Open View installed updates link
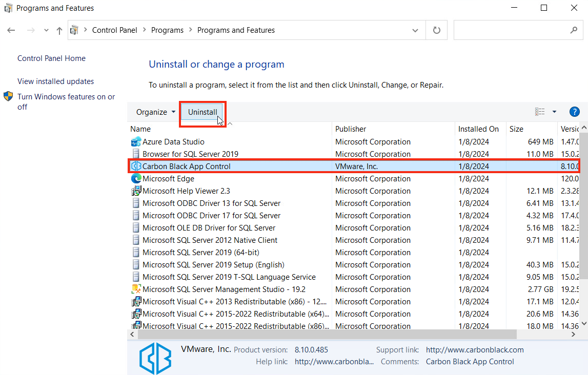 55,81
